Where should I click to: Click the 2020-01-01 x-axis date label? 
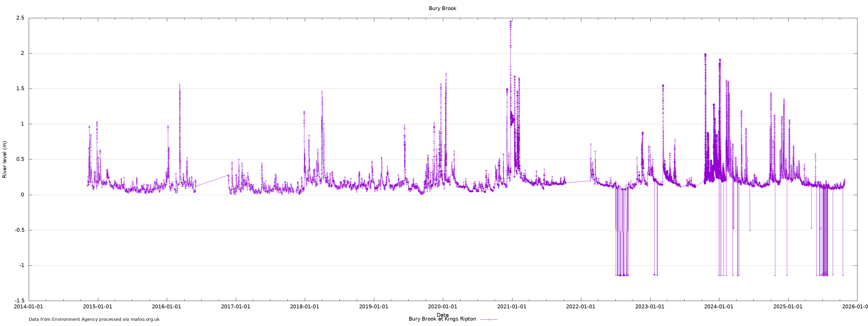(x=442, y=307)
